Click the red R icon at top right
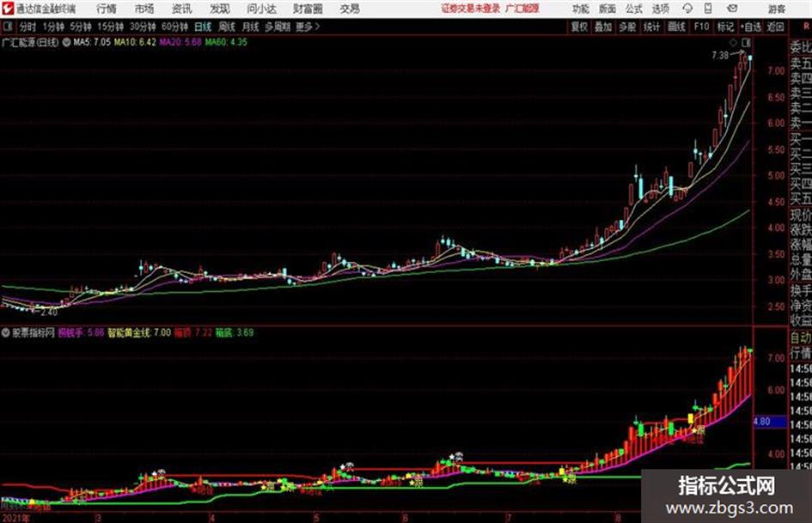812x523 pixels. (x=806, y=27)
